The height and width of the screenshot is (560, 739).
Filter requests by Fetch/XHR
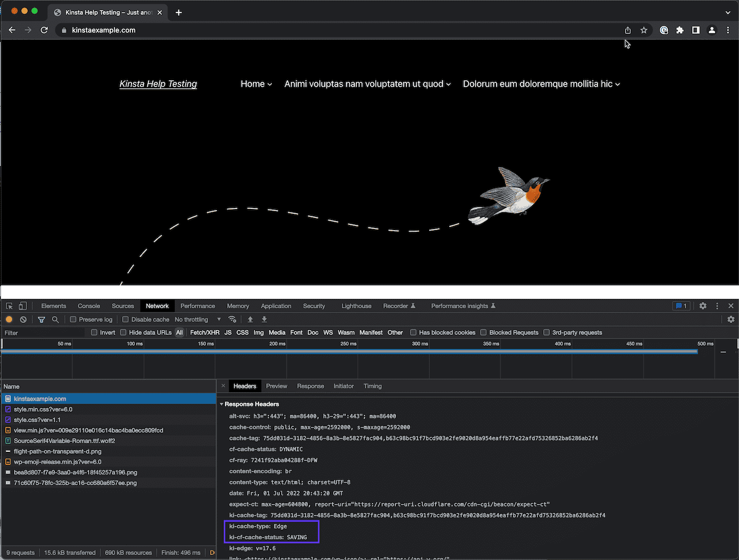click(204, 333)
